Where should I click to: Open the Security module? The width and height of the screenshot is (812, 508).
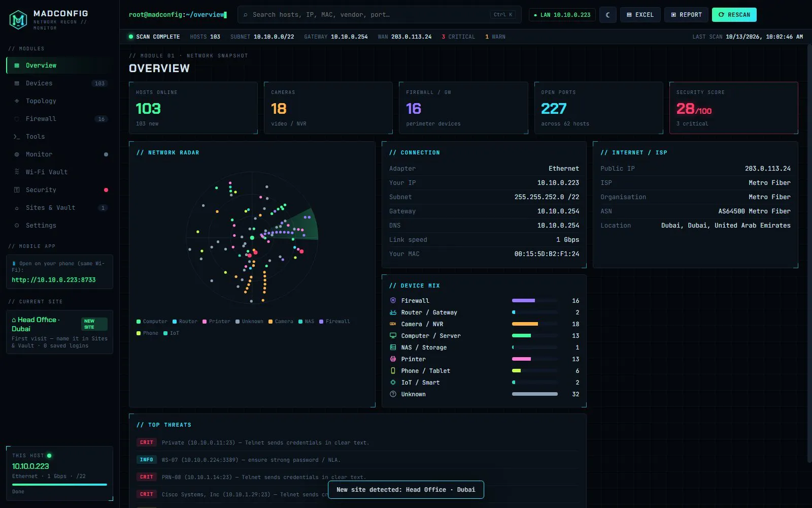[60, 190]
